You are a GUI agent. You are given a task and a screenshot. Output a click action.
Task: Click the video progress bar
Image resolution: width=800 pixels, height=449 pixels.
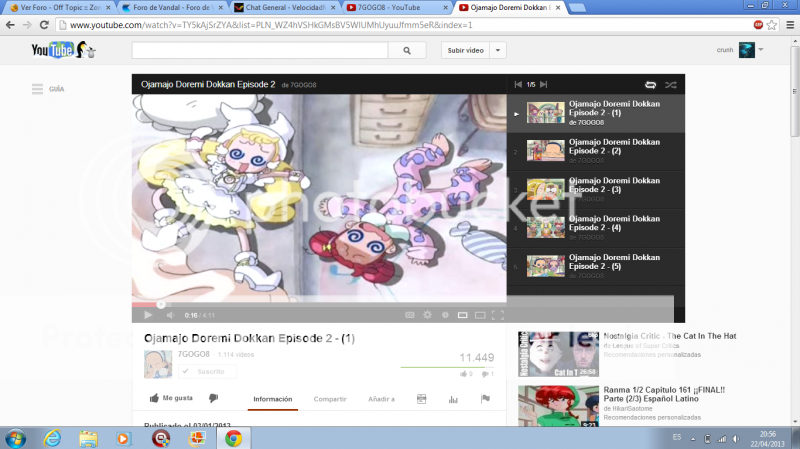click(x=319, y=305)
